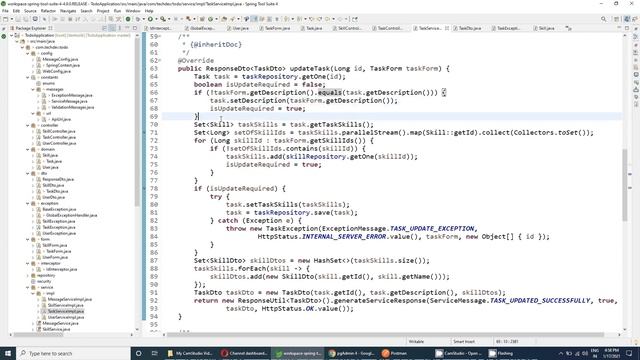Select MessageConfig.java in Package Explorer
640x360 pixels.
click(60, 59)
